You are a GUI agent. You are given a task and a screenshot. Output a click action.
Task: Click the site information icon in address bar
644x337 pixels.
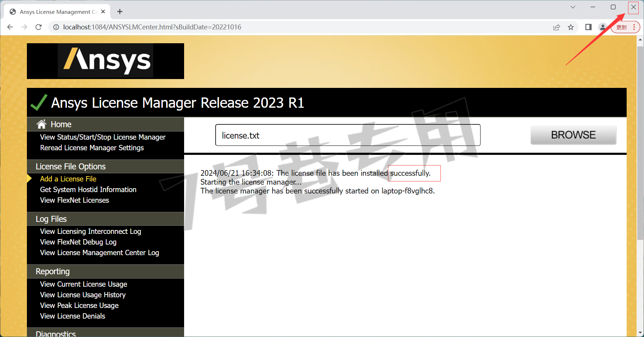(x=56, y=27)
